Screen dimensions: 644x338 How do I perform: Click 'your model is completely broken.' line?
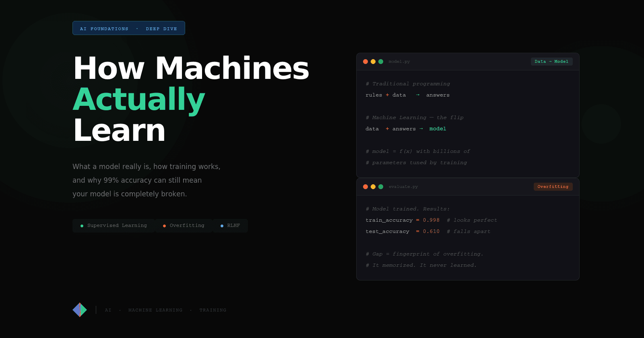130,194
